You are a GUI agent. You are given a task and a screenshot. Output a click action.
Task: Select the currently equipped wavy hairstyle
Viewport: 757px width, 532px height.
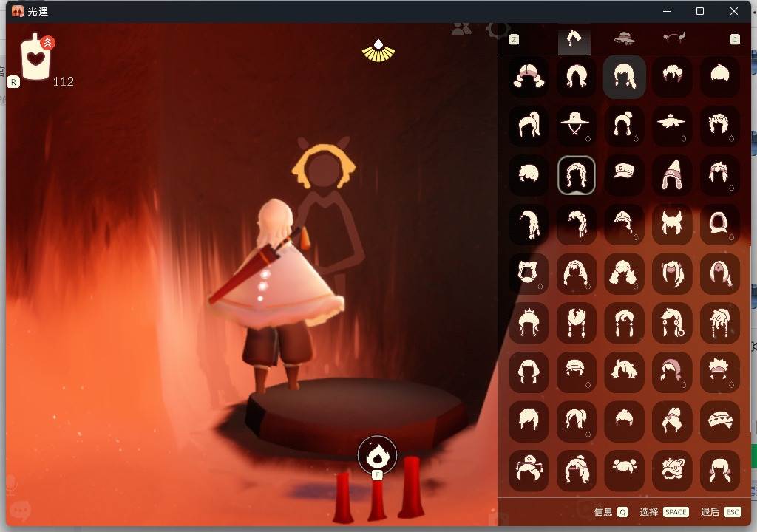coord(576,175)
